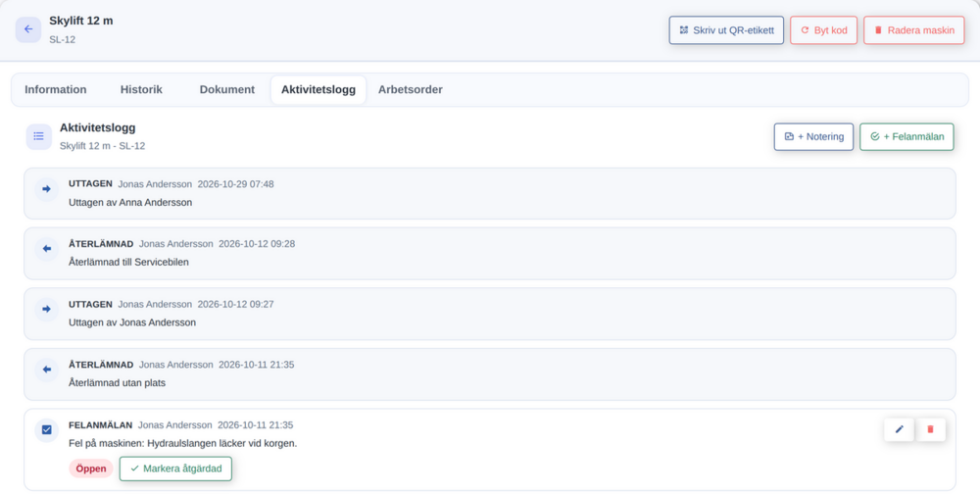
Task: Select the Aktivitetslogg tab
Action: click(x=318, y=89)
